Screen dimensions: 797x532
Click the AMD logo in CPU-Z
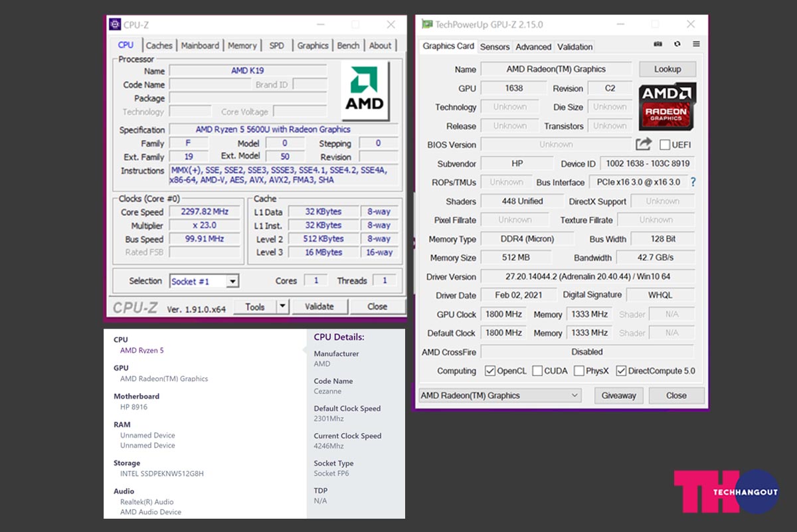coord(364,90)
